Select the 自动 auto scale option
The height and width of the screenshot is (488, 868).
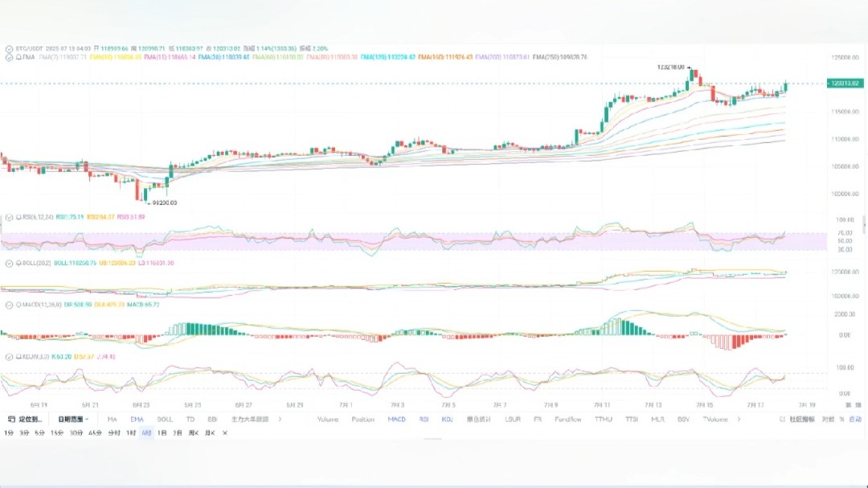pos(855,420)
